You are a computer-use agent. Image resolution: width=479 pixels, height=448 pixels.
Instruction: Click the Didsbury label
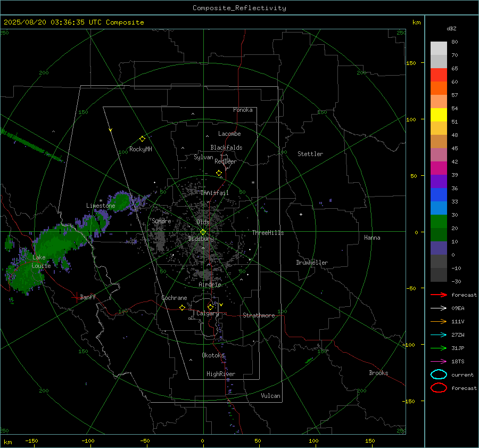[201, 239]
